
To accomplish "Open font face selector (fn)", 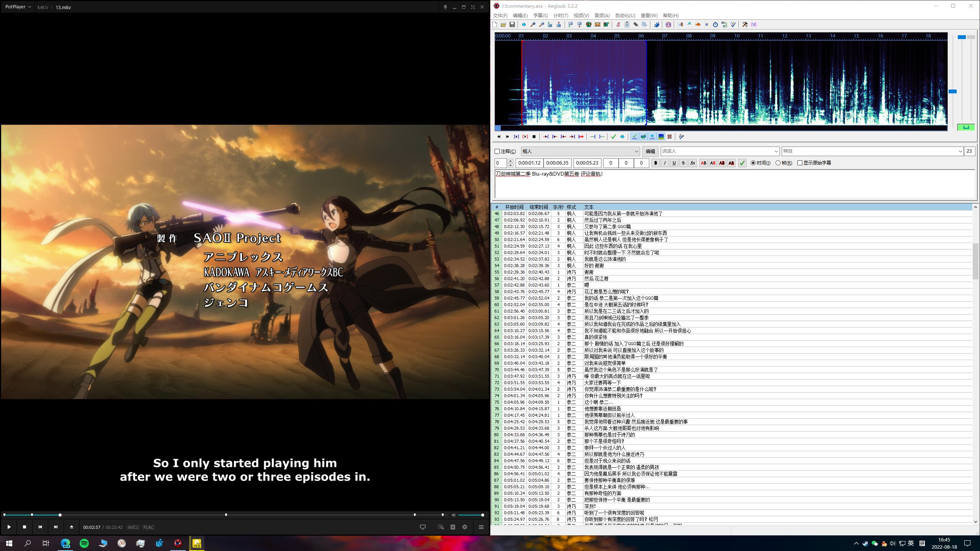I will pyautogui.click(x=692, y=163).
